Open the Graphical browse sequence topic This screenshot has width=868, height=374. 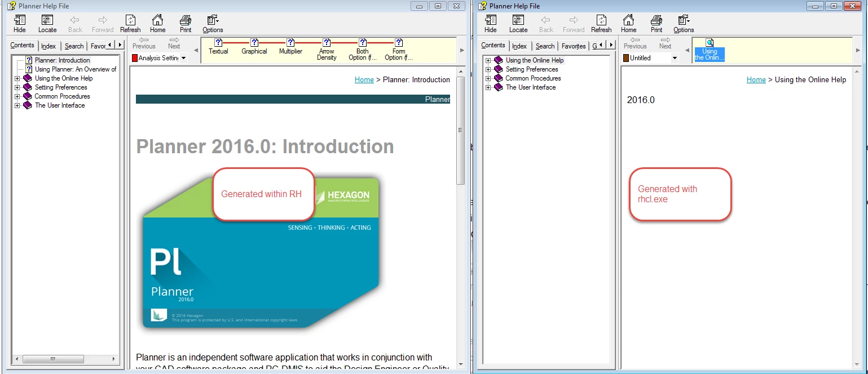(254, 47)
